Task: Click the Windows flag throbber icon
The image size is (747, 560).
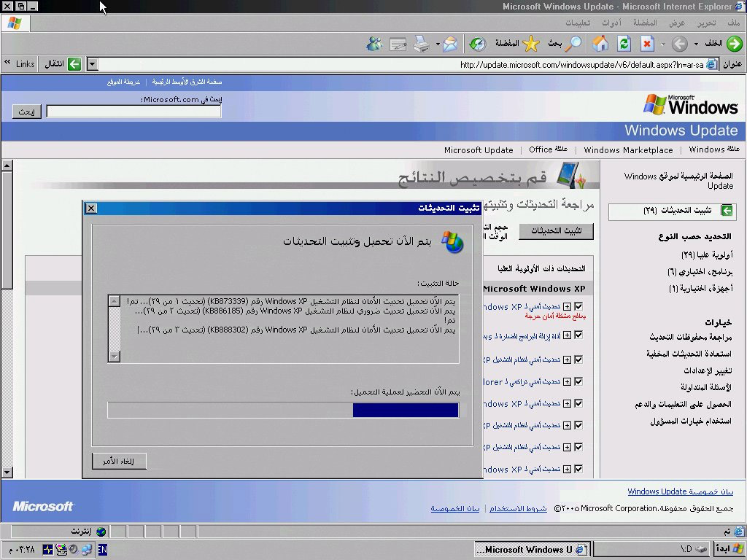Action: 15,23
